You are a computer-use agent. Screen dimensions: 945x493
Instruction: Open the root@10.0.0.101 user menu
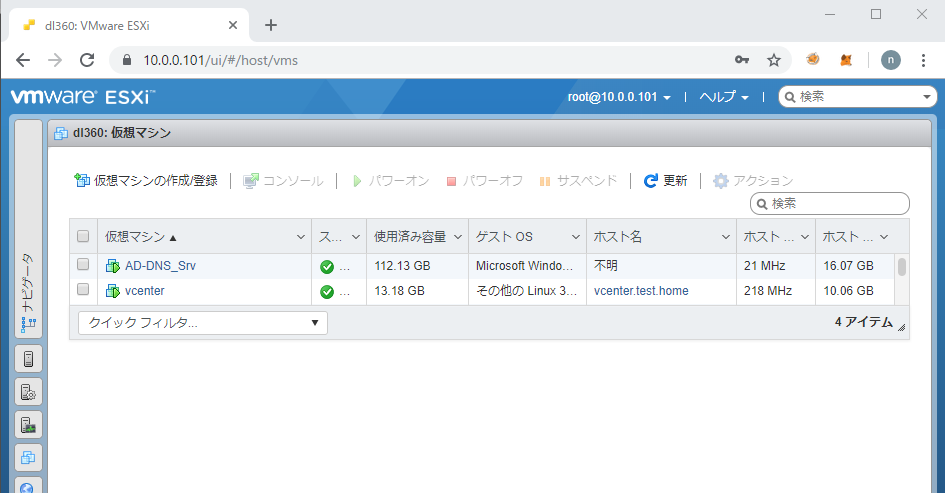619,96
